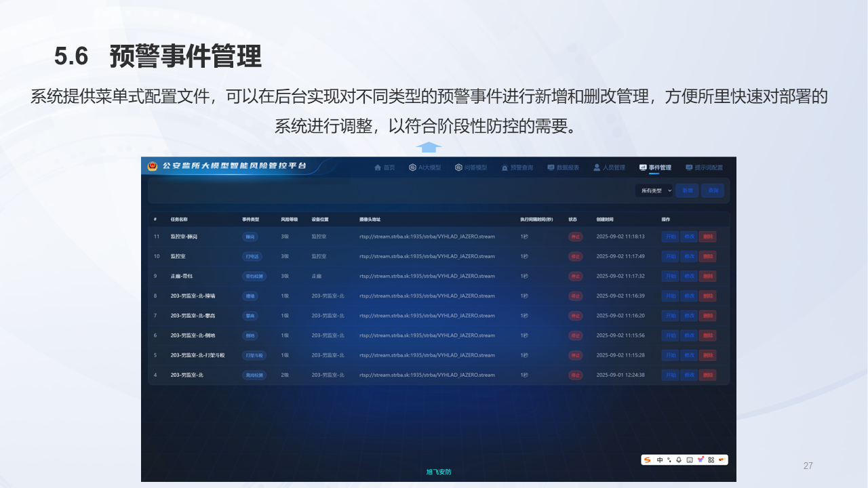Select the 事件管理 tab
The image size is (868, 488).
point(655,167)
